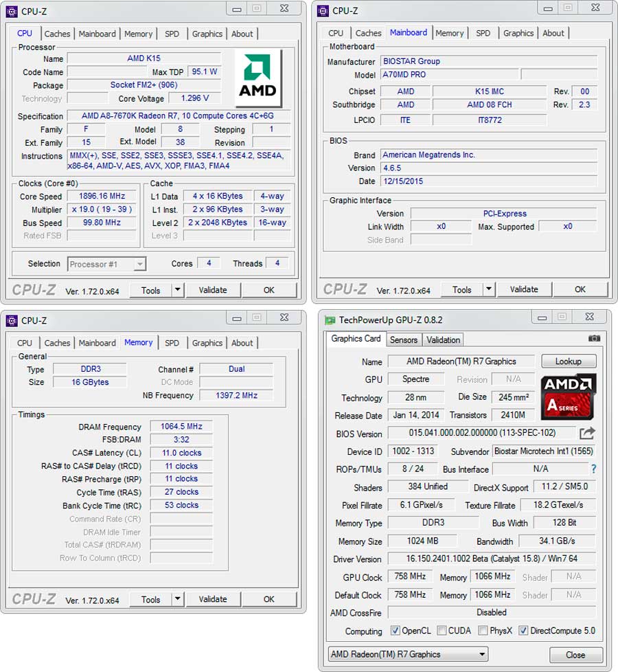Screen dimensions: 618x672
Task: Open the SPD tab in the Processor window
Action: click(172, 34)
